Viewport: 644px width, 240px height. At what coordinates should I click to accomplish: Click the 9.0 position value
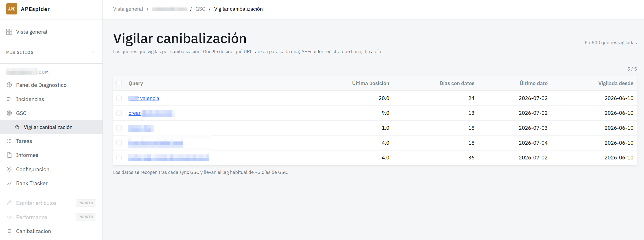coord(385,113)
